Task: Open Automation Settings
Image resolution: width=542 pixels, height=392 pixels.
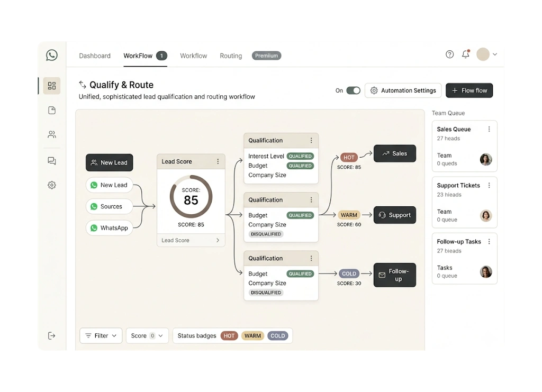Action: (x=403, y=90)
